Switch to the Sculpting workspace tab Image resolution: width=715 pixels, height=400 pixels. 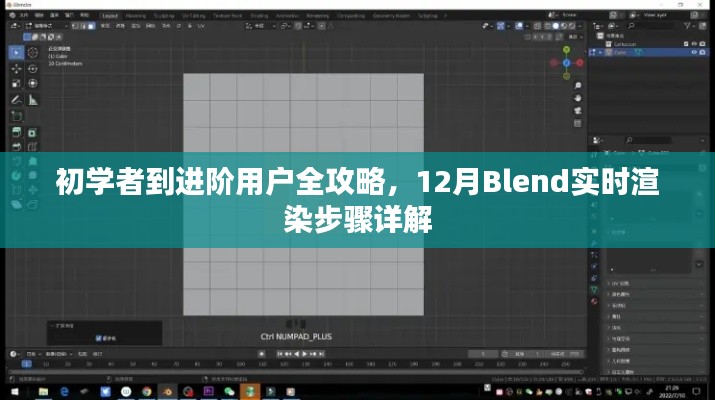(164, 16)
